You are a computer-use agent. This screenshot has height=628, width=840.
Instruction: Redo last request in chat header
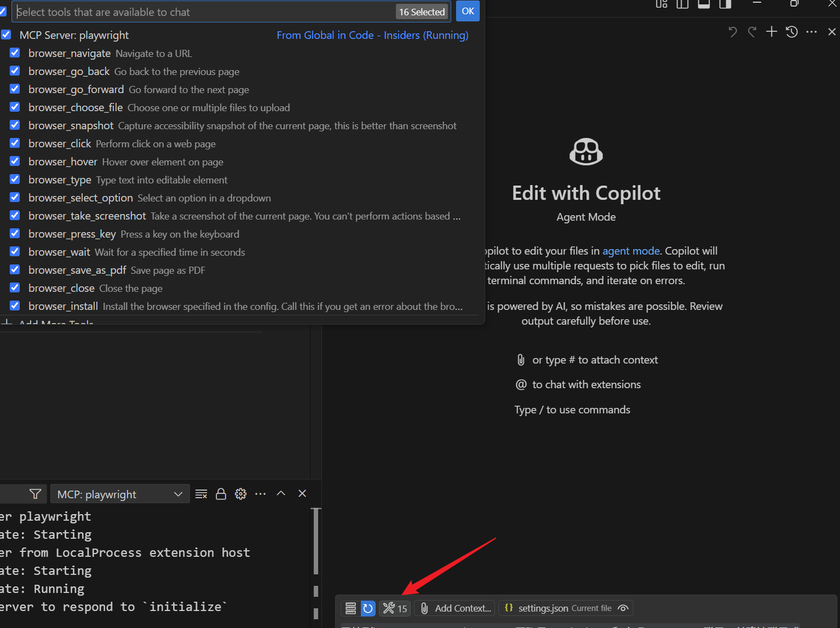752,32
